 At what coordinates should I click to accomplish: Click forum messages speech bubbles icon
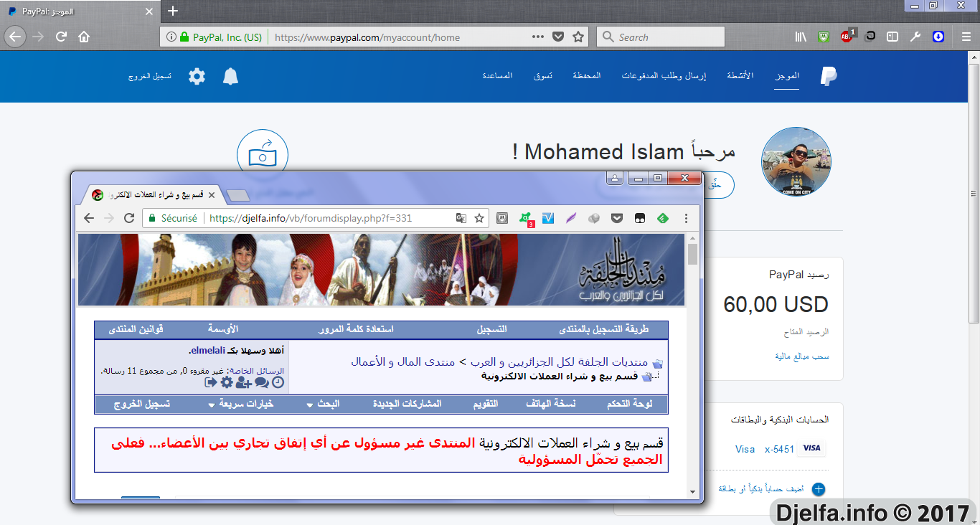click(261, 383)
